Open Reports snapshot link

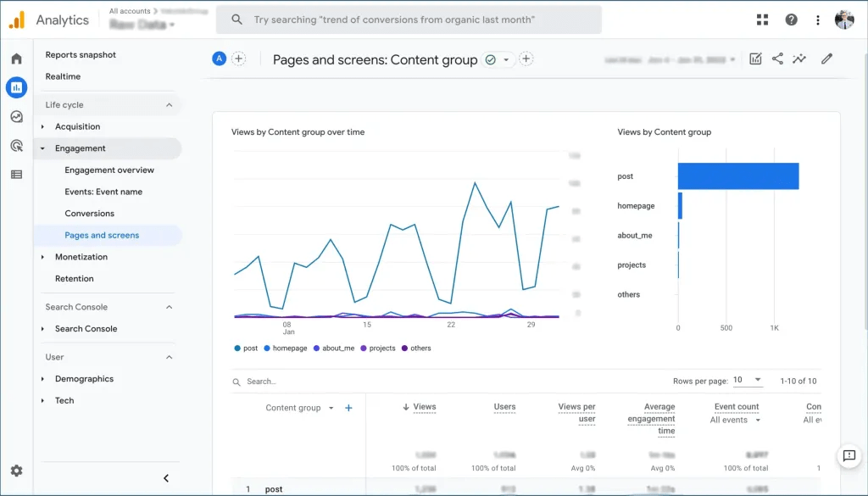(81, 55)
